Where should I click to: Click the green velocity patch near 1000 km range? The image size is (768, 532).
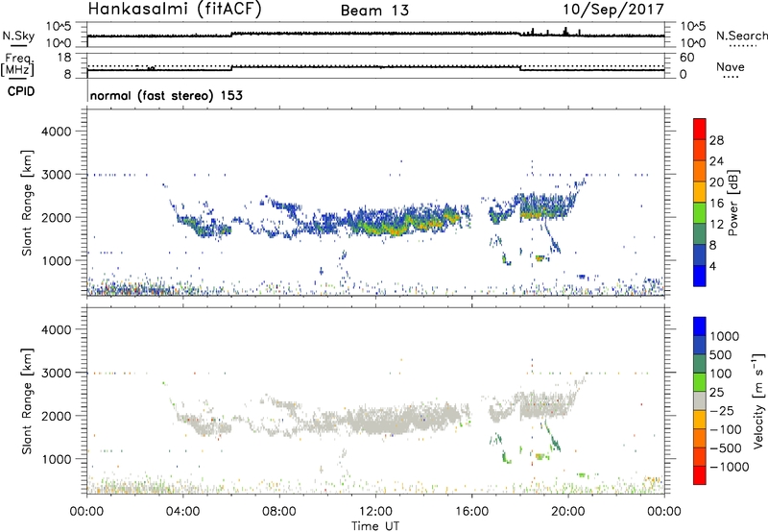coord(541,456)
